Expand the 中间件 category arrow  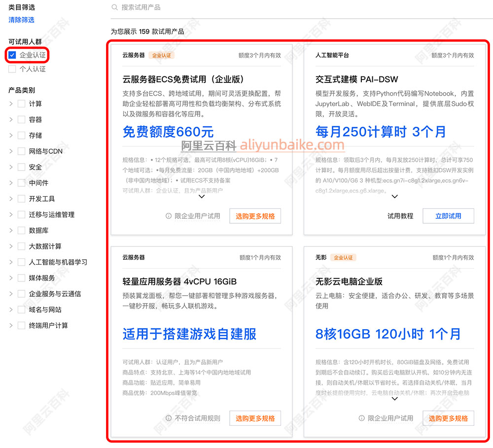(x=11, y=183)
